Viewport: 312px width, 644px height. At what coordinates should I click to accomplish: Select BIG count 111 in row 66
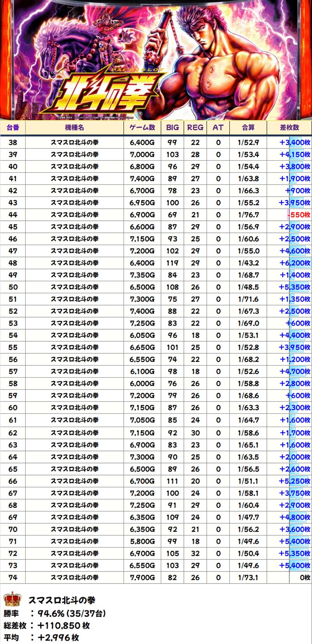point(173,481)
